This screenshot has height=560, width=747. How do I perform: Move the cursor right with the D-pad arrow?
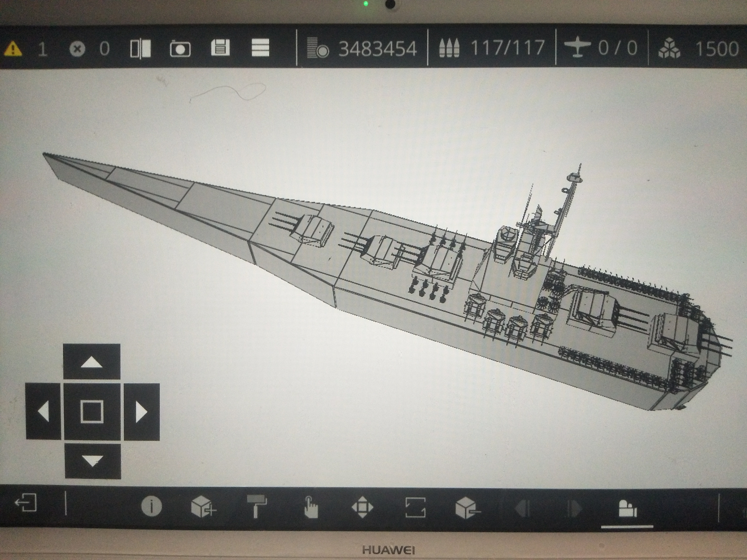tap(142, 412)
